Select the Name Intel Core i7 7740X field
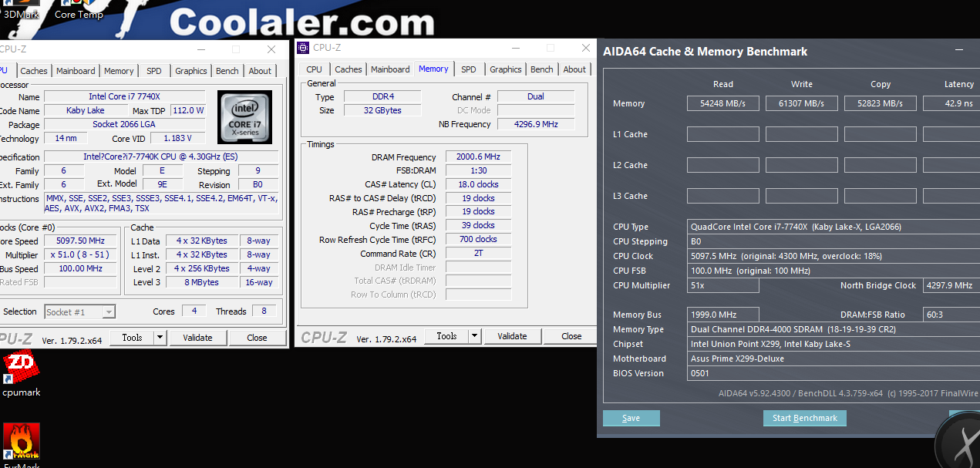This screenshot has width=980, height=468. coord(125,96)
